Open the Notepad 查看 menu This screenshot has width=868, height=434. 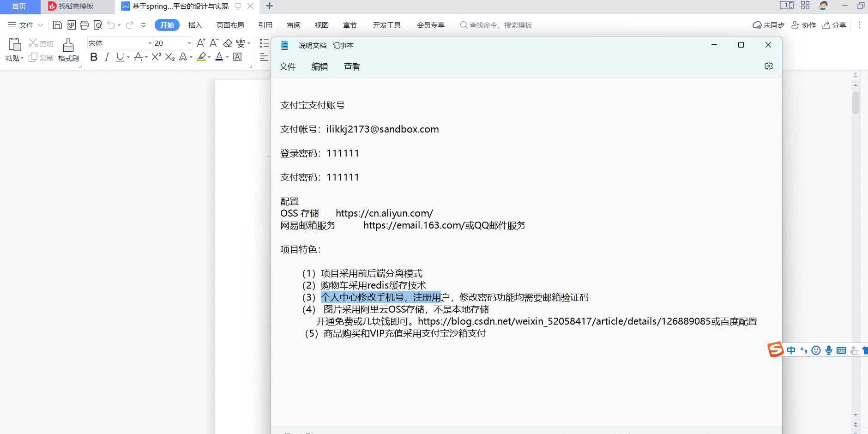[x=352, y=66]
